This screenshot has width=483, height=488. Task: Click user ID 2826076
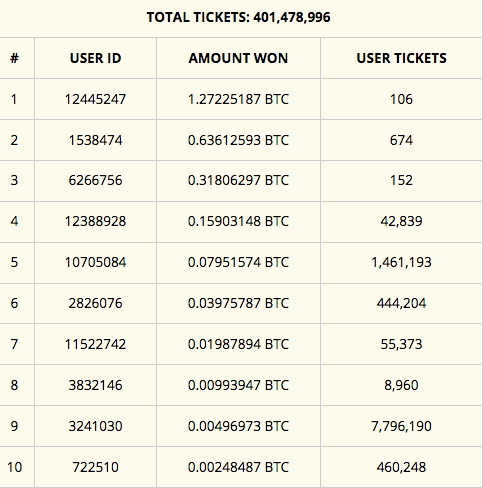pyautogui.click(x=95, y=303)
